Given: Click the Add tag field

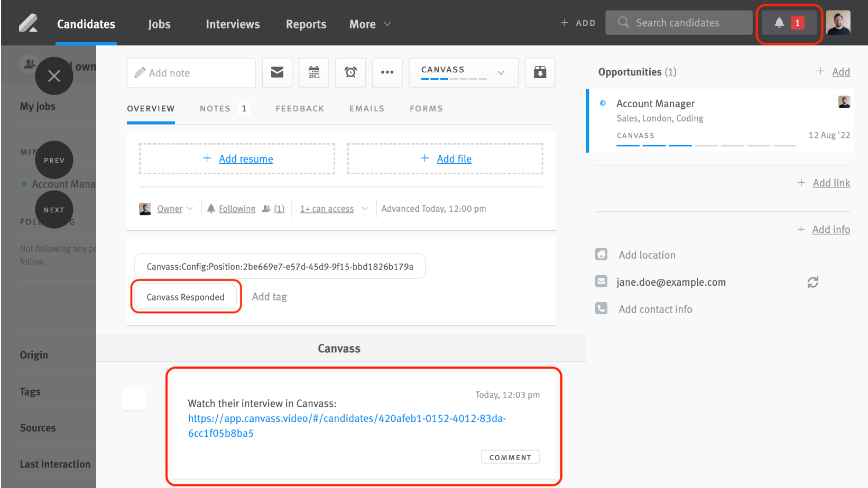Looking at the screenshot, I should pyautogui.click(x=269, y=297).
